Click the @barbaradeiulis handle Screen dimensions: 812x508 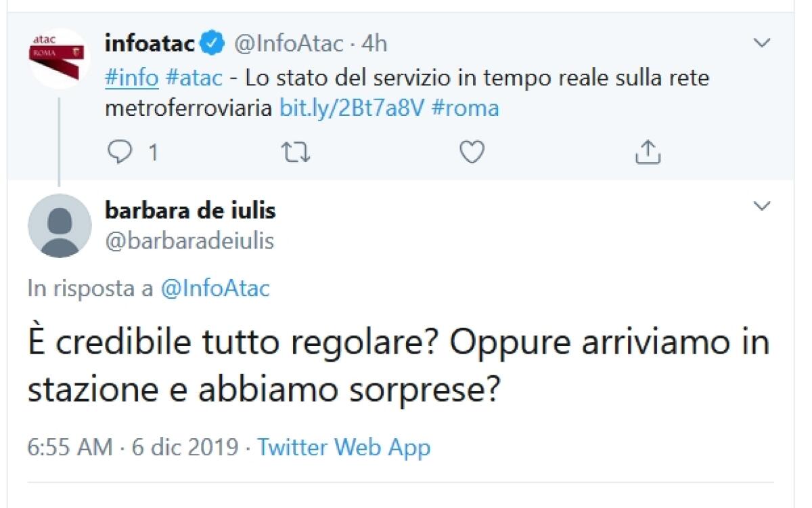(190, 240)
